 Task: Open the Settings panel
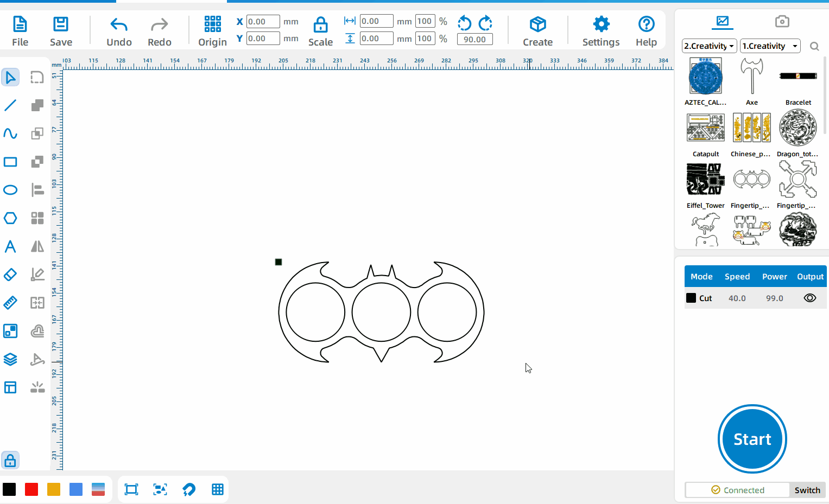pos(601,32)
